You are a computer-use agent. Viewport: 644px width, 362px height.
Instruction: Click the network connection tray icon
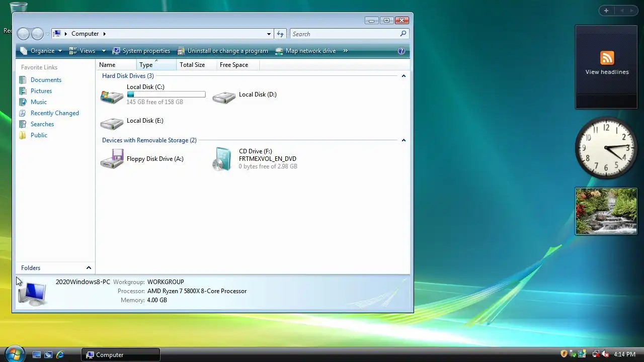(596, 354)
